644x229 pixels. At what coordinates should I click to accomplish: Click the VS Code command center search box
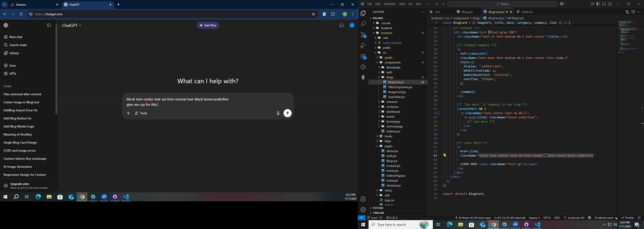tap(502, 4)
